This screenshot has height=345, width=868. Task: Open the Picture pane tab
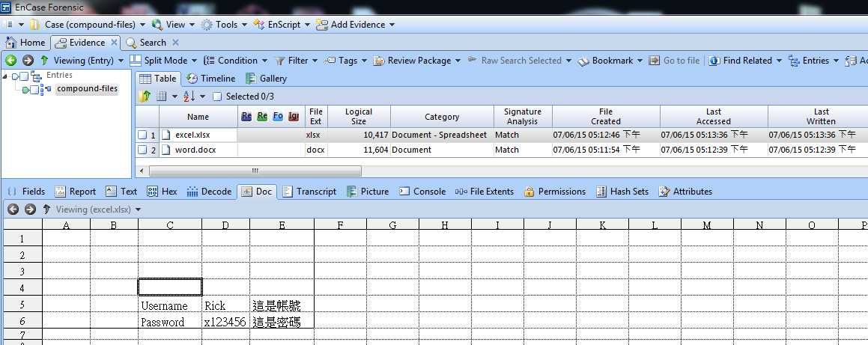[368, 192]
